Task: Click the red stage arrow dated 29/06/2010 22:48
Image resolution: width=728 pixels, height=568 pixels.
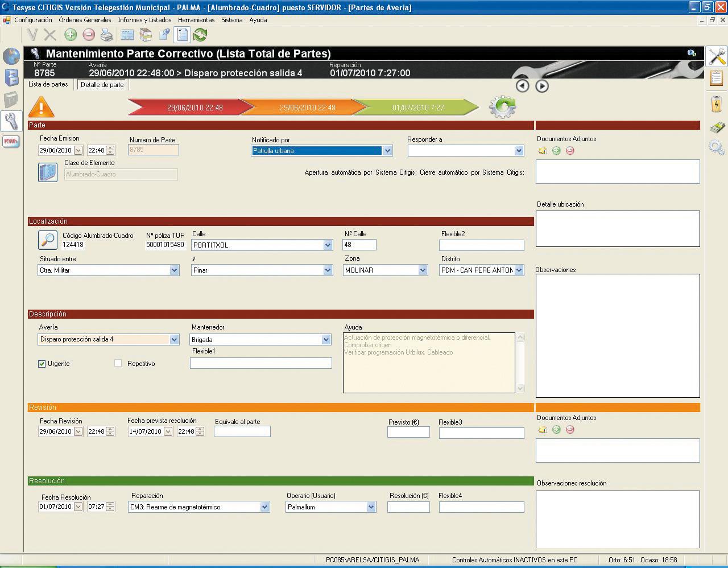Action: tap(191, 107)
